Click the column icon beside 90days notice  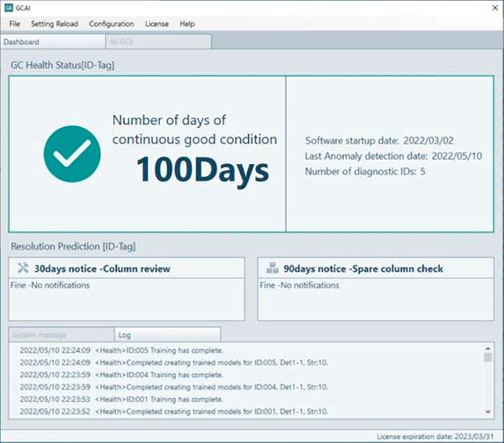pyautogui.click(x=272, y=269)
